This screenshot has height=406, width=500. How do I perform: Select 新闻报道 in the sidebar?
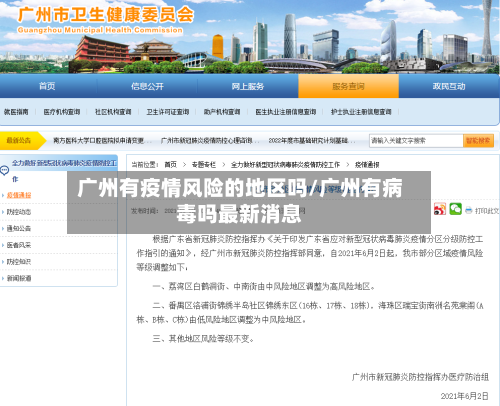click(19, 278)
